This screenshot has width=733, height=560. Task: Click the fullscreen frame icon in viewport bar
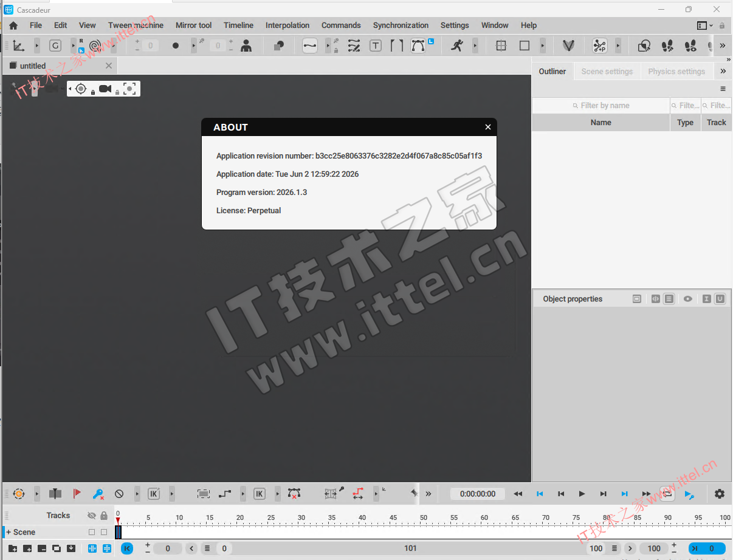129,89
